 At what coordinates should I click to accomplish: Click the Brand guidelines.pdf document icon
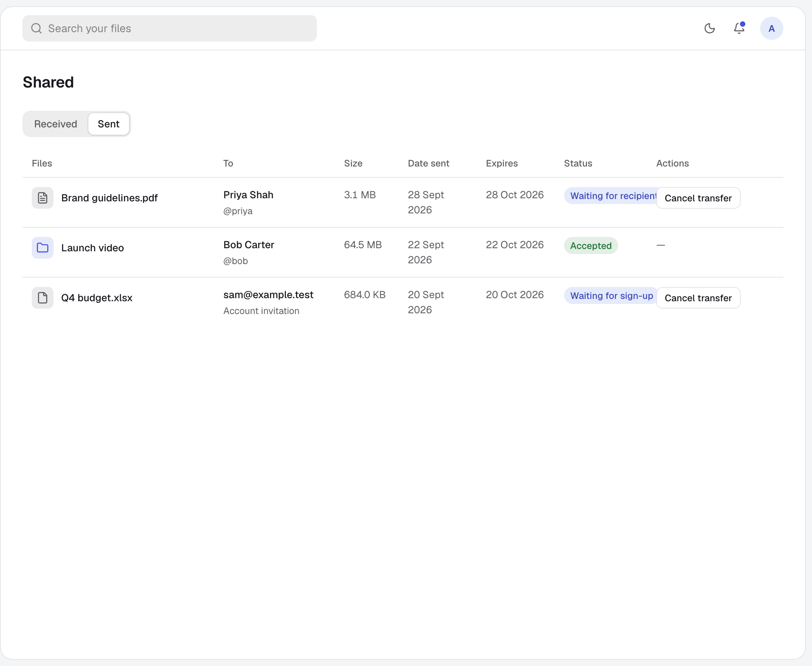point(43,198)
